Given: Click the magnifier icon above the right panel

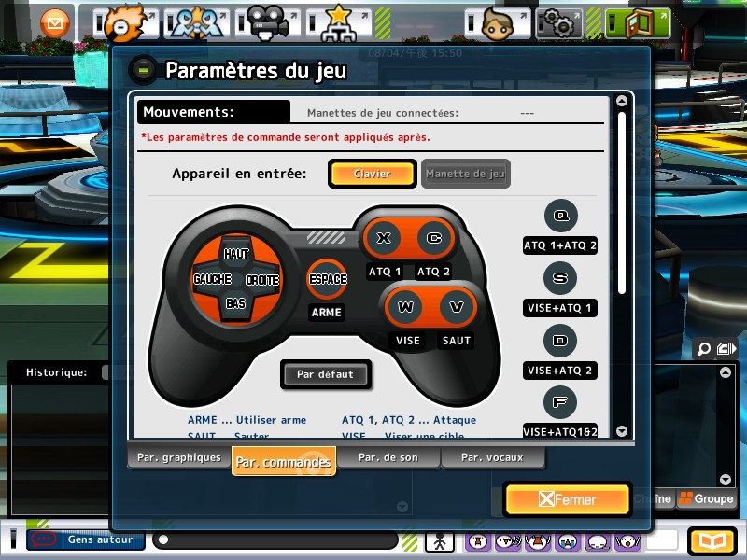Looking at the screenshot, I should [x=704, y=349].
